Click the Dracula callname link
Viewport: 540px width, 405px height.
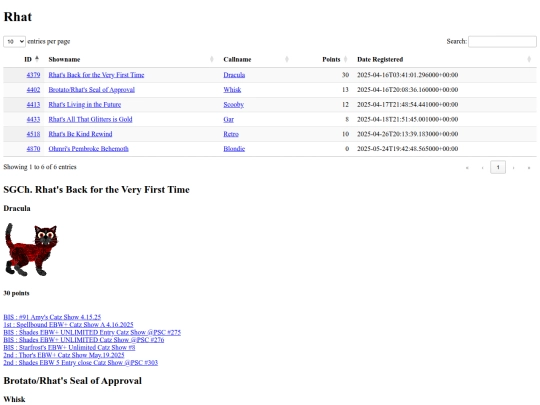(x=234, y=75)
